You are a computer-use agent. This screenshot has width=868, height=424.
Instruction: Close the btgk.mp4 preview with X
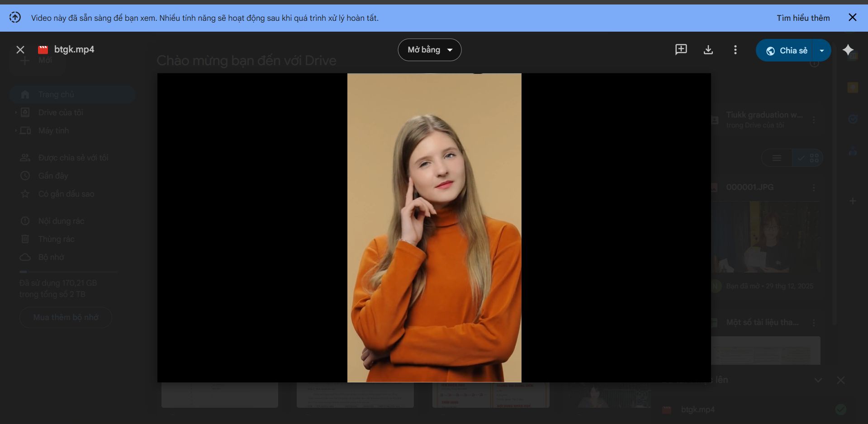tap(20, 50)
